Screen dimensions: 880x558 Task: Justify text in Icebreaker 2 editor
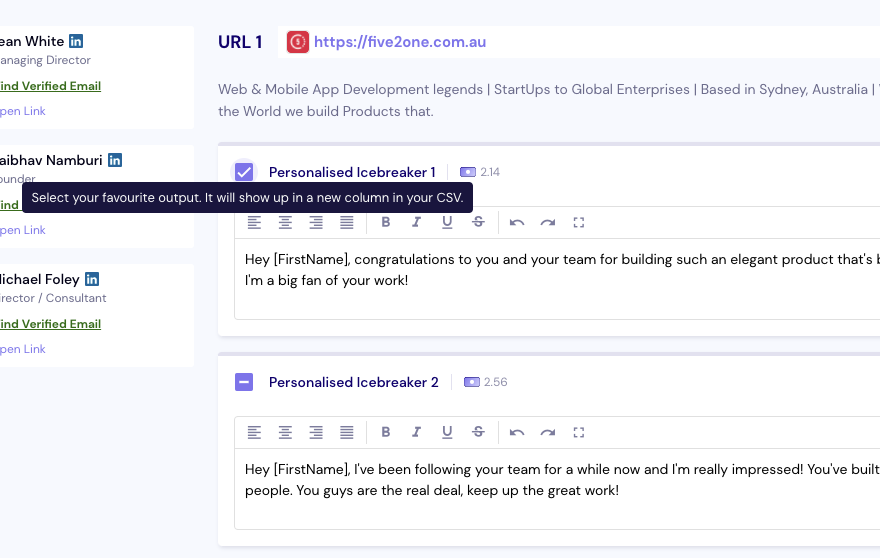[347, 432]
